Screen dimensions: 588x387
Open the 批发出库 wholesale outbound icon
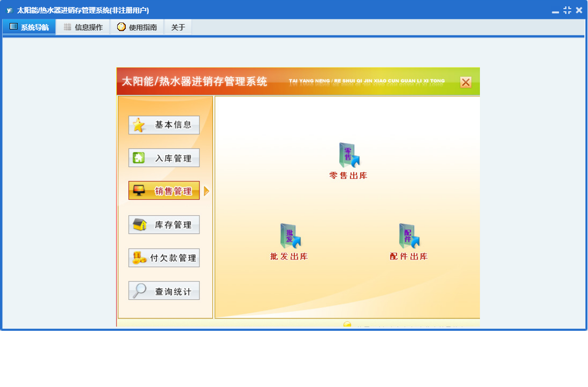(289, 236)
